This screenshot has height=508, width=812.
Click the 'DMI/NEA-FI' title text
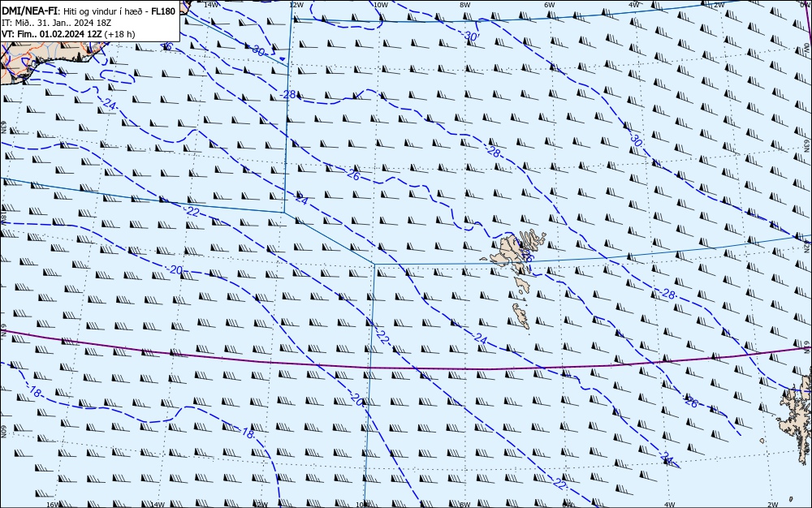point(28,11)
